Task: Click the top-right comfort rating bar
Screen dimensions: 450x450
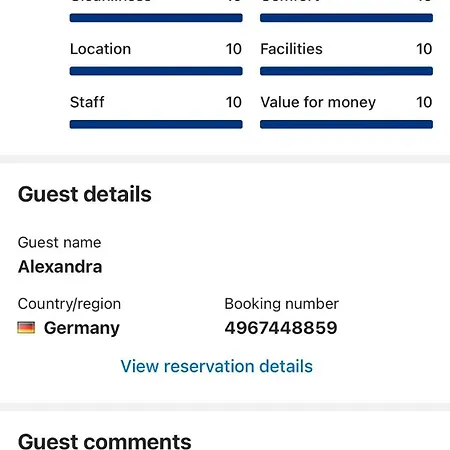Action: click(346, 18)
